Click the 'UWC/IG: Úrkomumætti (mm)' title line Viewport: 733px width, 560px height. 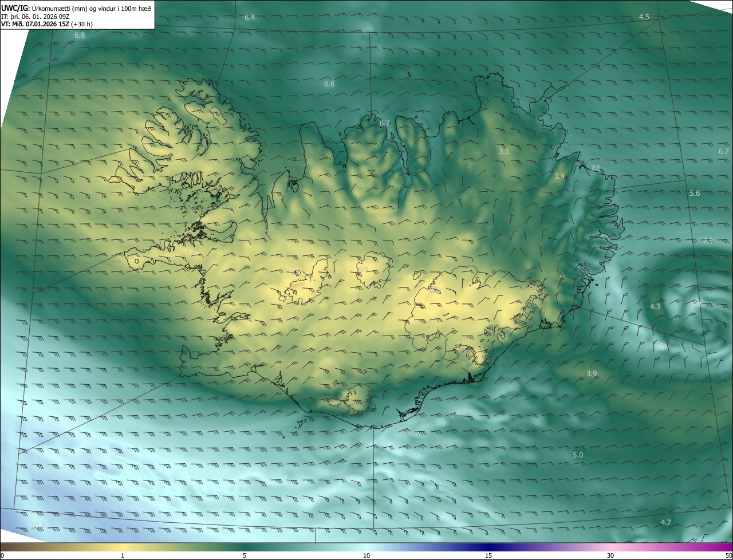(x=77, y=7)
